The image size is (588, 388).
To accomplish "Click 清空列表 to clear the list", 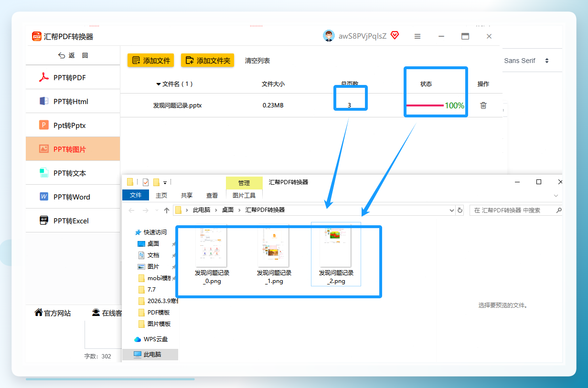I will (257, 61).
